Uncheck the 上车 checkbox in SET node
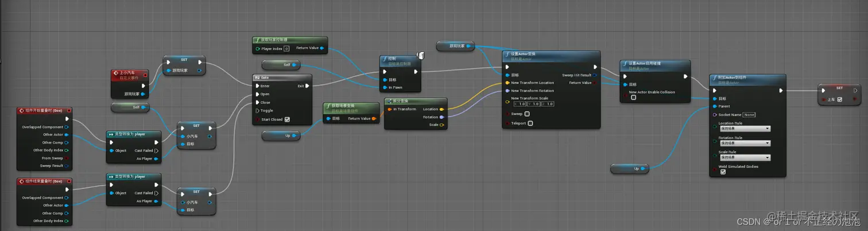Image resolution: width=868 pixels, height=231 pixels. [840, 99]
